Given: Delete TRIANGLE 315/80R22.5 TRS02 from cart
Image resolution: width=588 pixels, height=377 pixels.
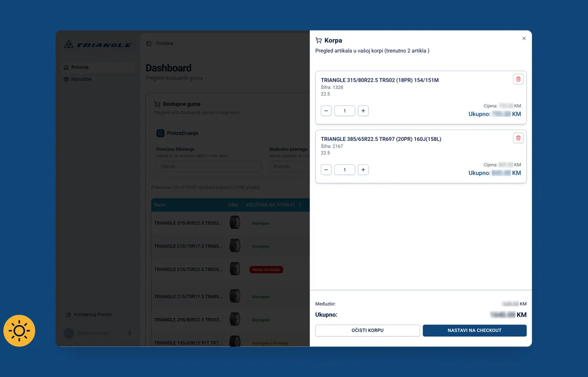Looking at the screenshot, I should [x=518, y=79].
